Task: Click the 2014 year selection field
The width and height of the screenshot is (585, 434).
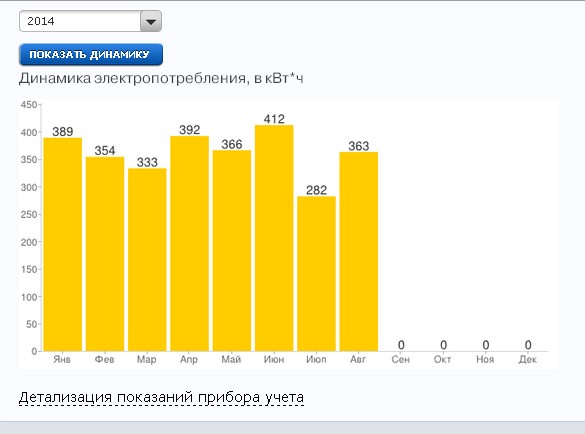Action: 90,21
